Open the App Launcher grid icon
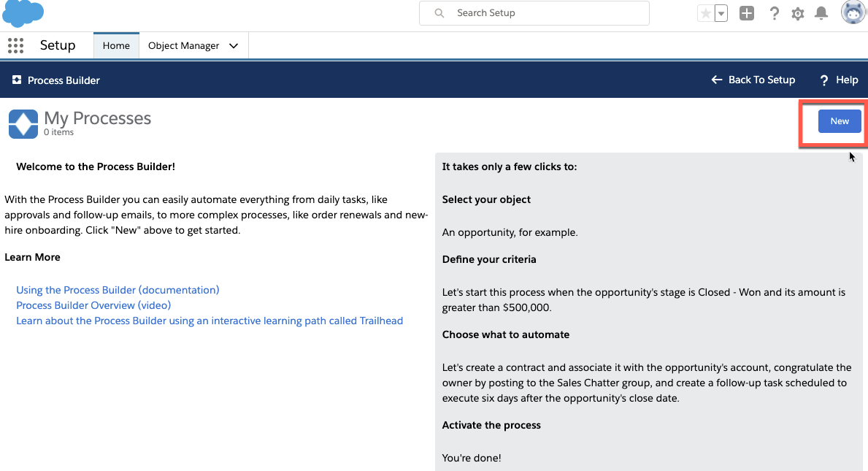This screenshot has width=868, height=471. (x=15, y=45)
